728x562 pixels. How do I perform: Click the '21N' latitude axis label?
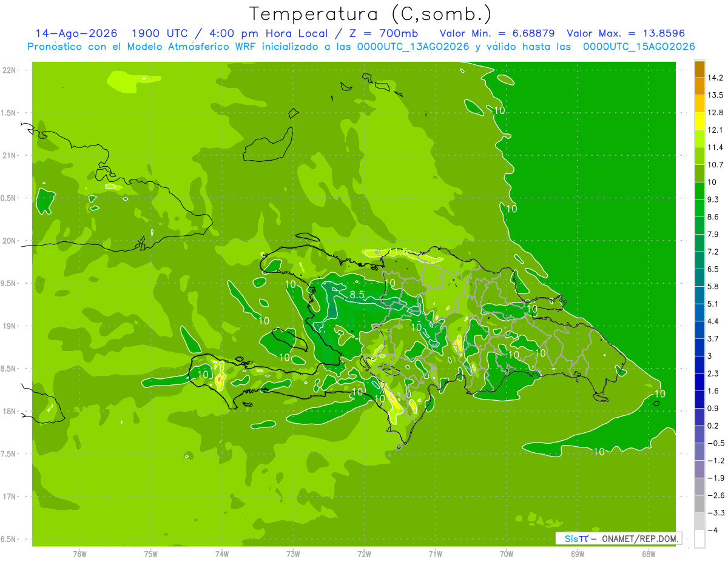click(10, 155)
